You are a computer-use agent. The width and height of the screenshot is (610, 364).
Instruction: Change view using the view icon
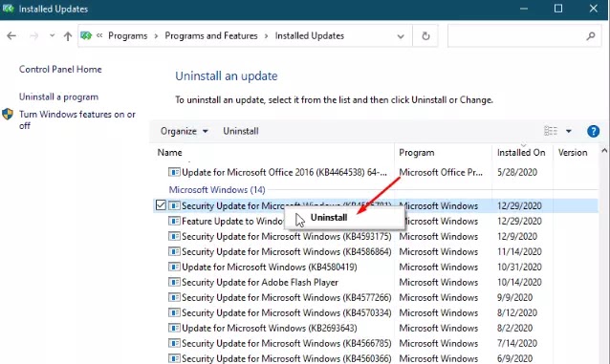point(551,131)
